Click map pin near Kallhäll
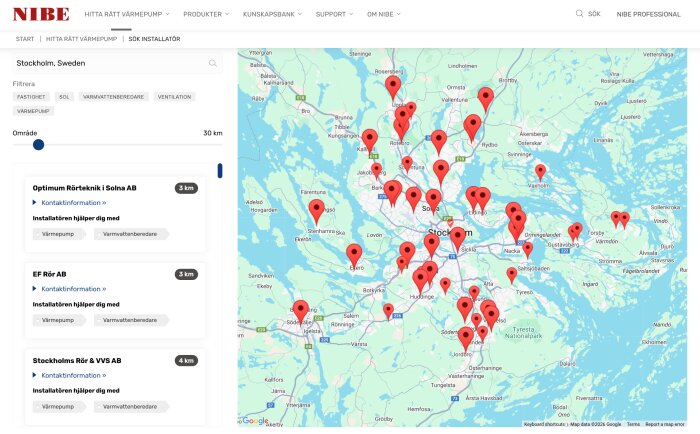This screenshot has height=434, width=700. click(370, 140)
